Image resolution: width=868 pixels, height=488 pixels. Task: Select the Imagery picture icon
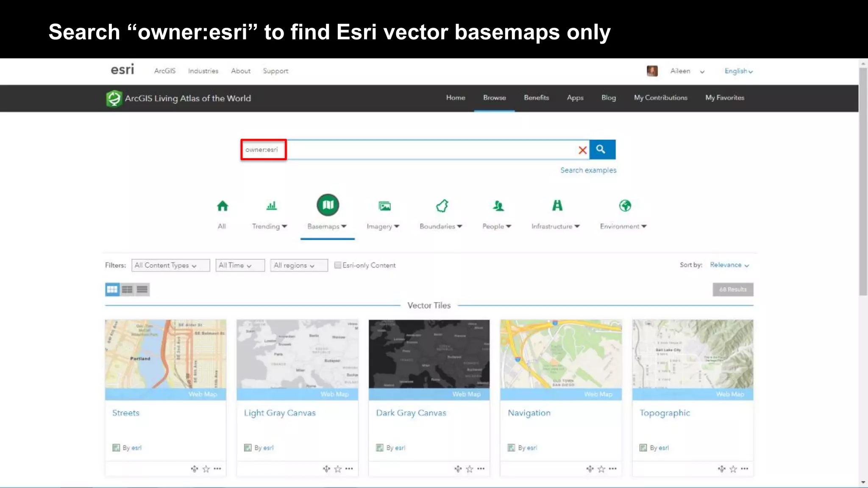384,206
